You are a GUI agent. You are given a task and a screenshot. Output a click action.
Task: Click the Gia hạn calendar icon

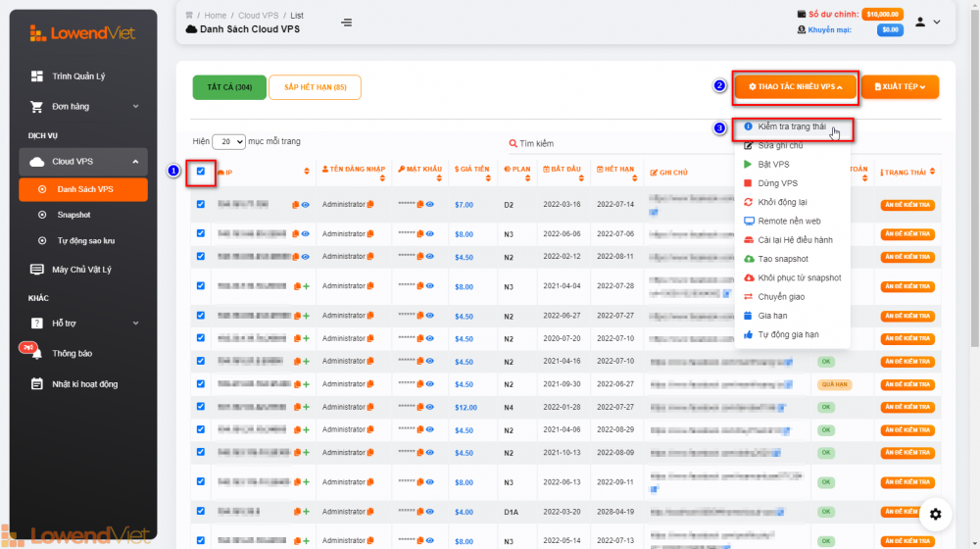tap(748, 316)
